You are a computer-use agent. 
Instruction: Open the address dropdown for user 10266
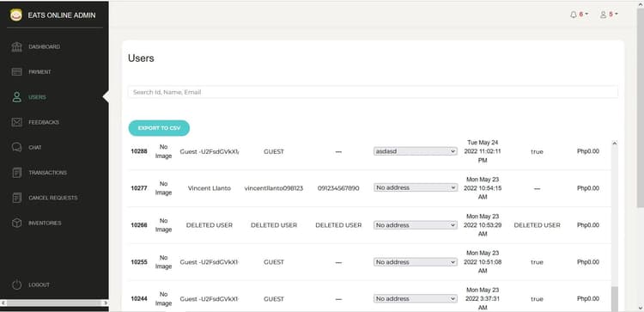pos(416,225)
